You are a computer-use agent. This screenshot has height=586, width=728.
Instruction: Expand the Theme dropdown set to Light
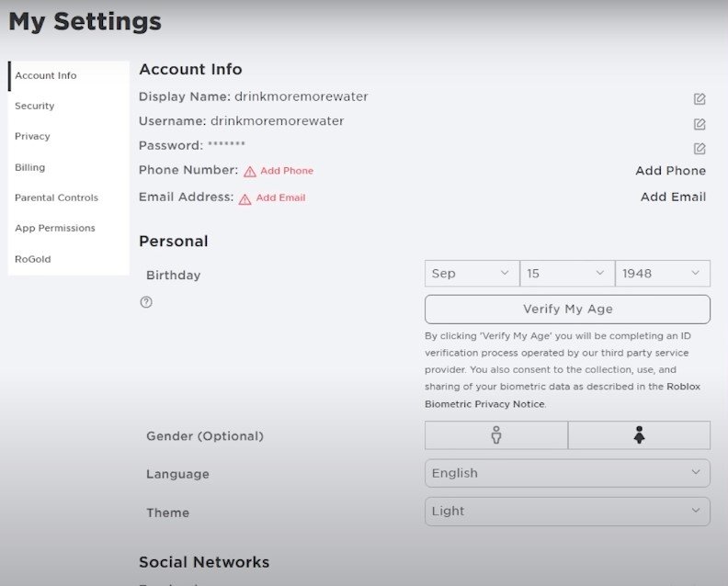click(x=567, y=512)
